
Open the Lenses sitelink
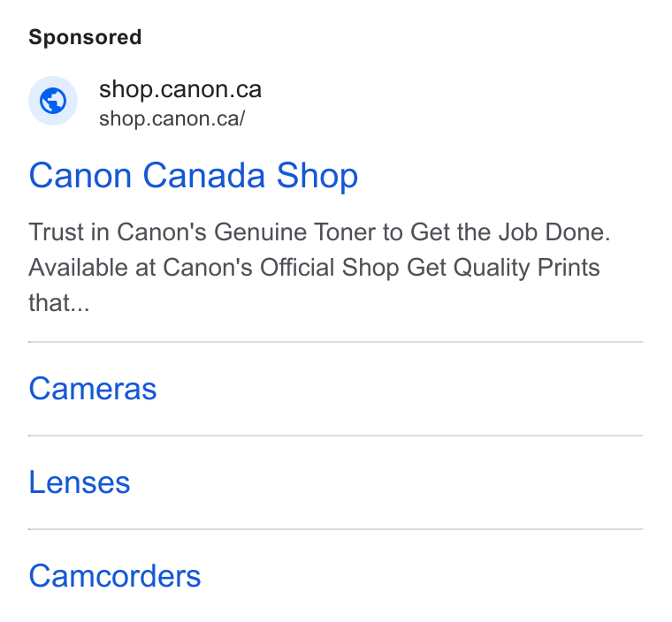click(80, 482)
